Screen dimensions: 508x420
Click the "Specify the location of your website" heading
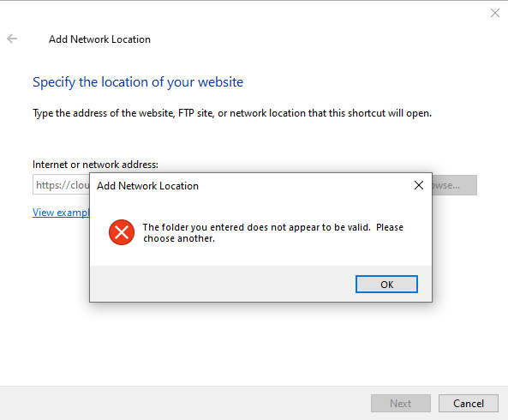138,82
